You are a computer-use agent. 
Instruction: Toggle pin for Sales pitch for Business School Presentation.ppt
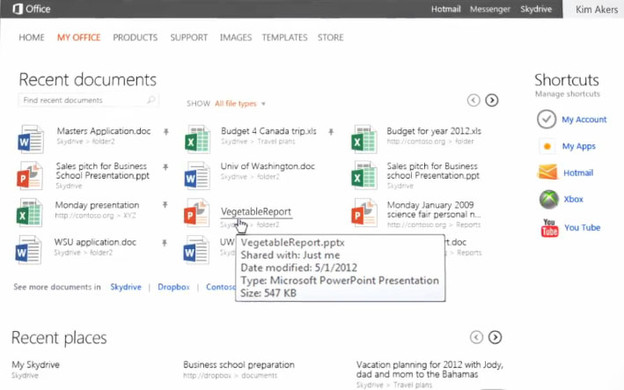coord(166,167)
